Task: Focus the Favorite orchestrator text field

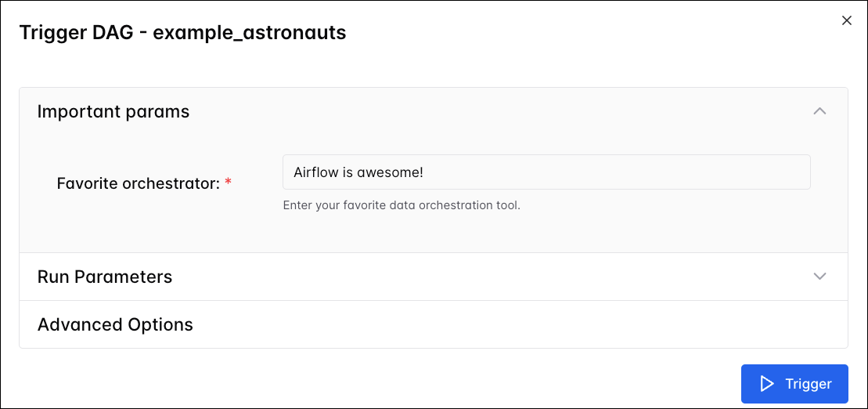Action: [x=546, y=172]
